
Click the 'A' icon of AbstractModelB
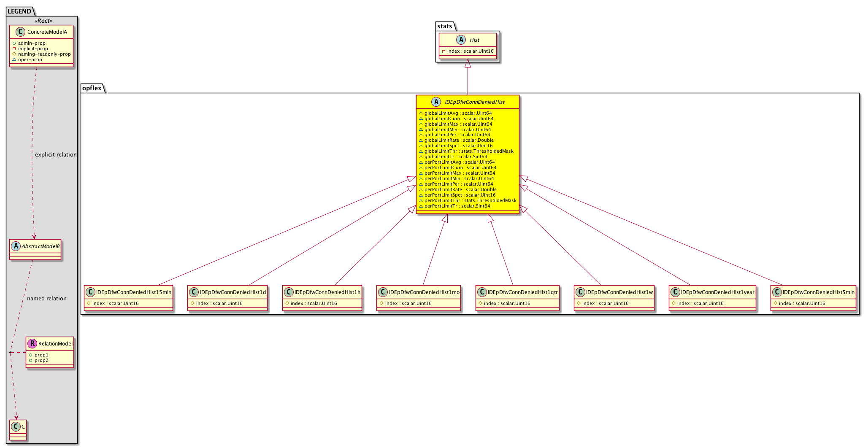click(x=16, y=246)
